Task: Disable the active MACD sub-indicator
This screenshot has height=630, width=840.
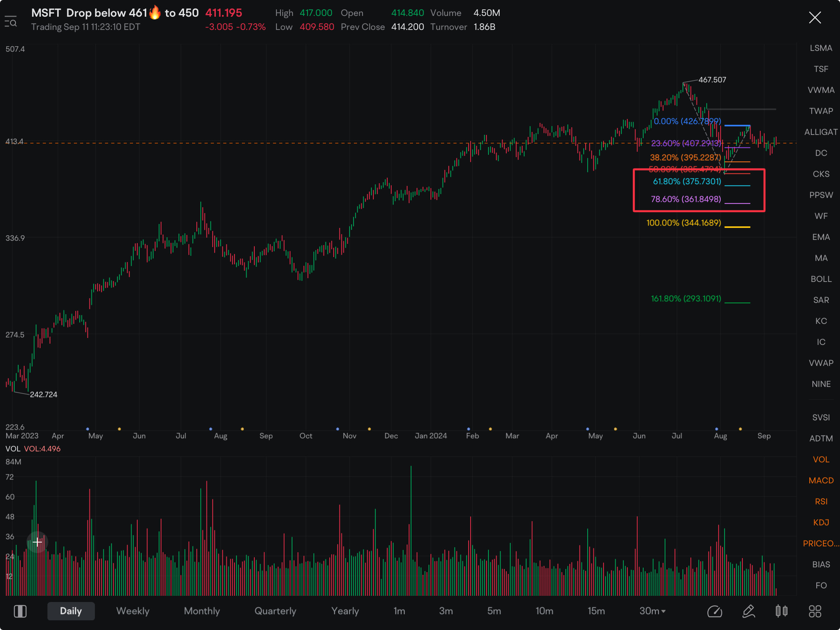Action: 821,480
